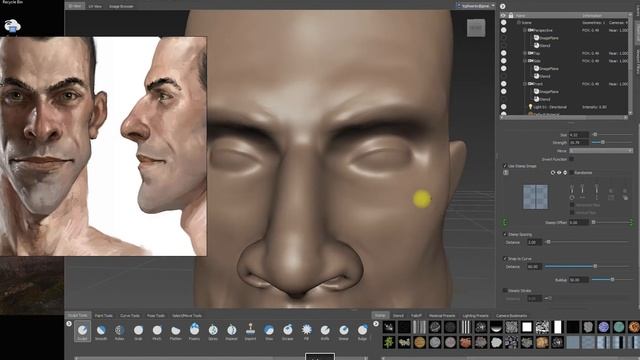Click the left arrow of the stamp tray
The image size is (640, 360).
[x=376, y=324]
